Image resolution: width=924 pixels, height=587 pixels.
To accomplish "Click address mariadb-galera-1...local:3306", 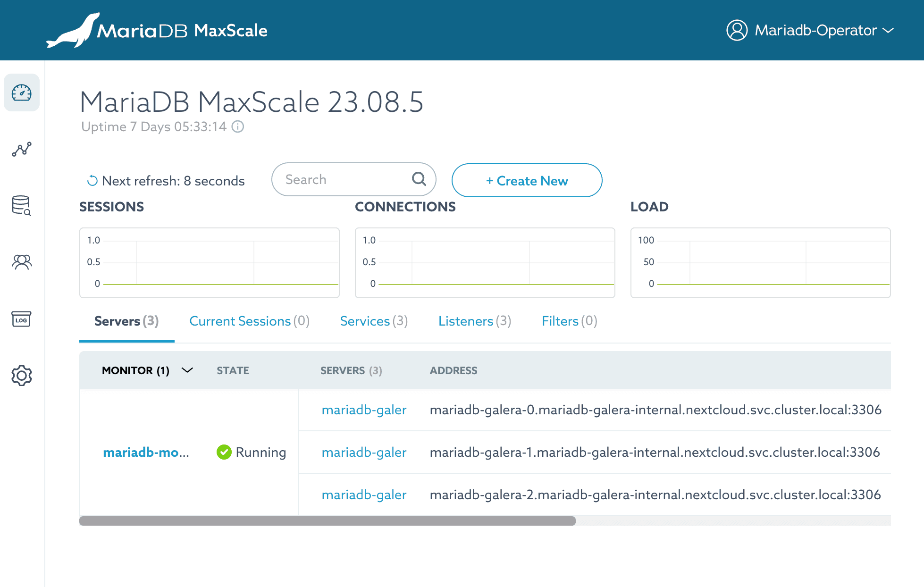I will tap(655, 452).
